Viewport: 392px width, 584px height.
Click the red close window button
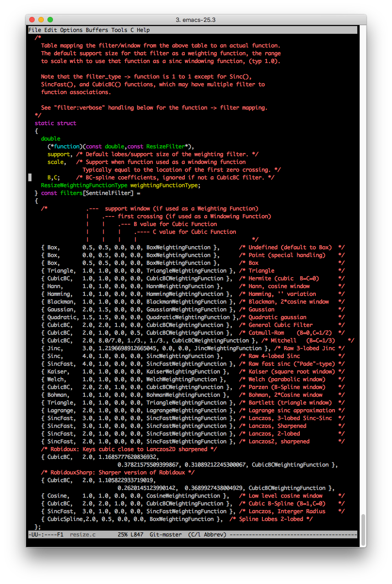pyautogui.click(x=32, y=20)
